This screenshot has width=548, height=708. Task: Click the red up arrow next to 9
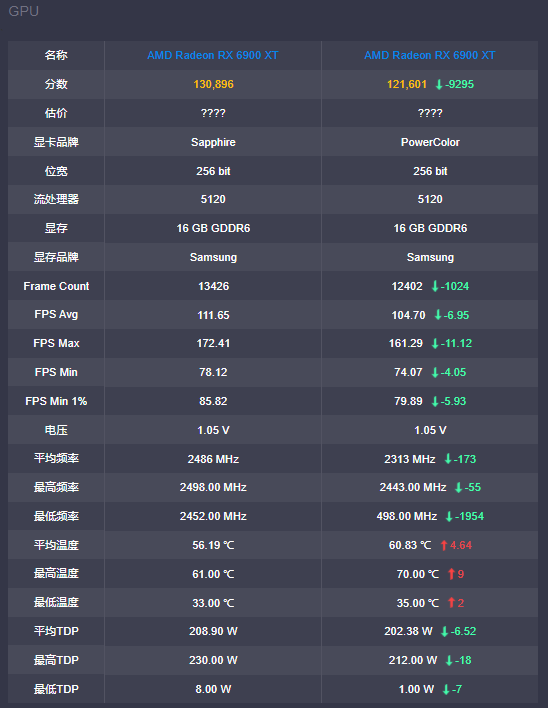click(x=451, y=574)
